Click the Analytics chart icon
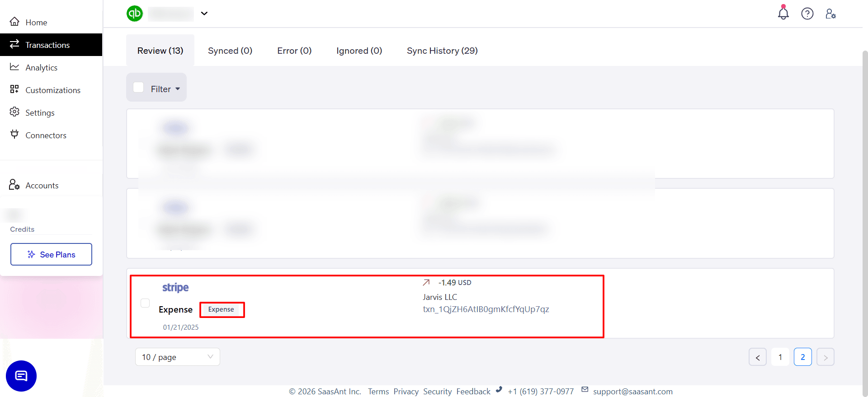The width and height of the screenshot is (868, 397). click(x=14, y=67)
